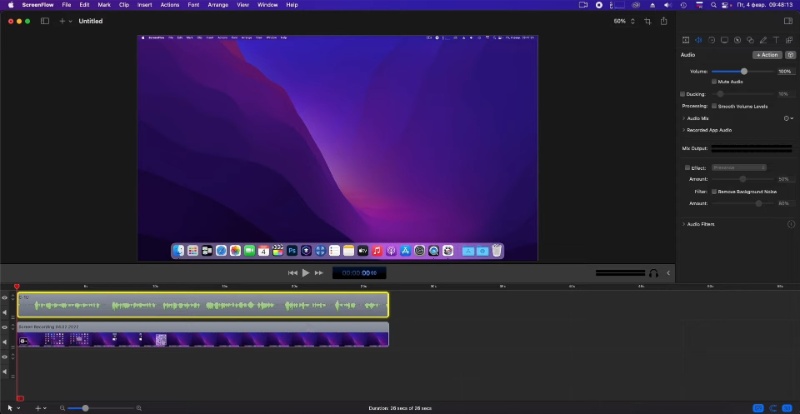This screenshot has height=414, width=800.
Task: Enable the Ducking checkbox
Action: 683,94
